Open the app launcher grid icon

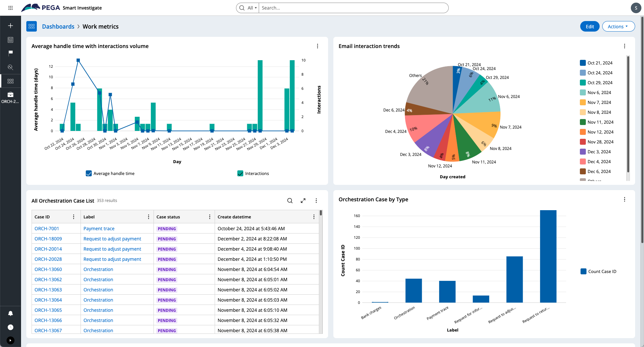(11, 8)
